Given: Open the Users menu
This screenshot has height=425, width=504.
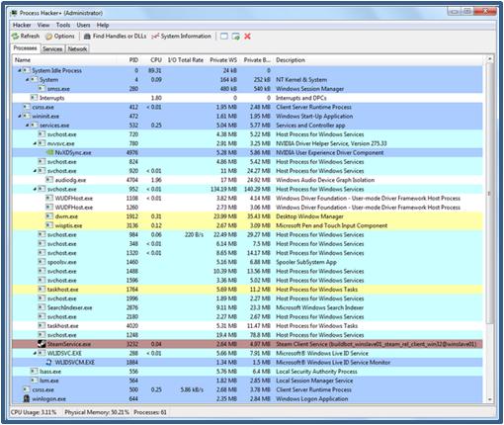Looking at the screenshot, I should [83, 25].
